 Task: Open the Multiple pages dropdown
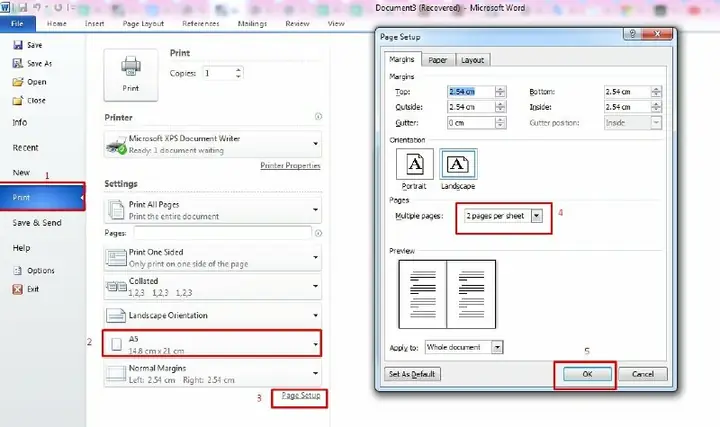point(536,216)
